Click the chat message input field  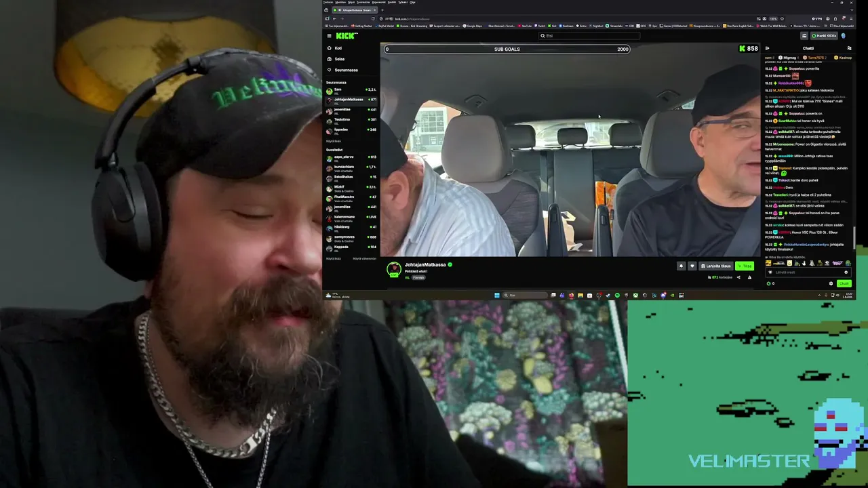point(807,272)
